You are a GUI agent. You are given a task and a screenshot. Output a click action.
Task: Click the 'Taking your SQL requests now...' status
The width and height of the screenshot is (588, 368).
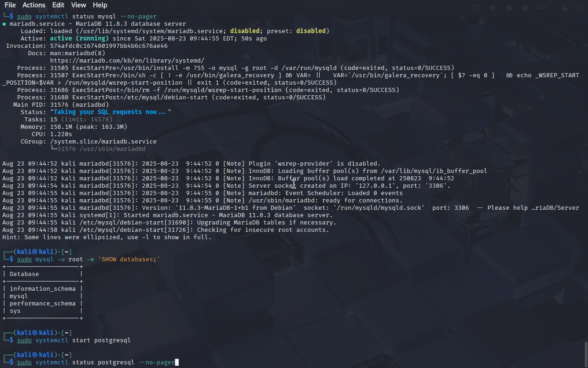[x=111, y=112]
